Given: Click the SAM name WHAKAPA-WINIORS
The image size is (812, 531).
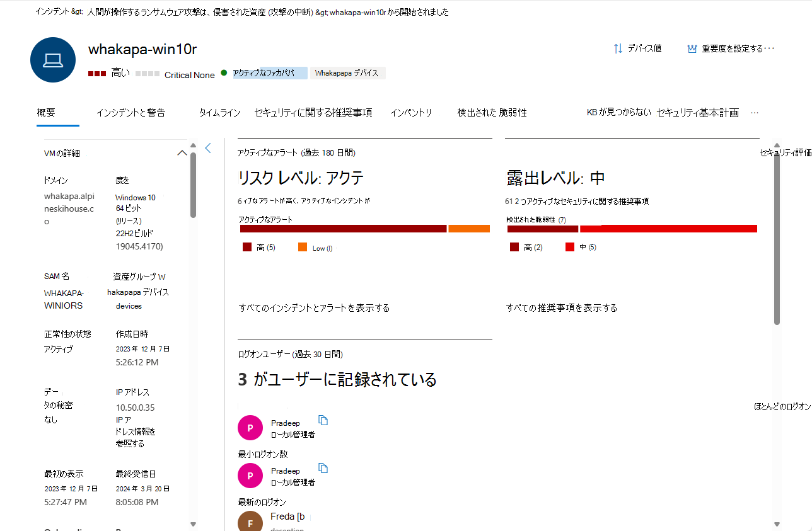Looking at the screenshot, I should (64, 299).
